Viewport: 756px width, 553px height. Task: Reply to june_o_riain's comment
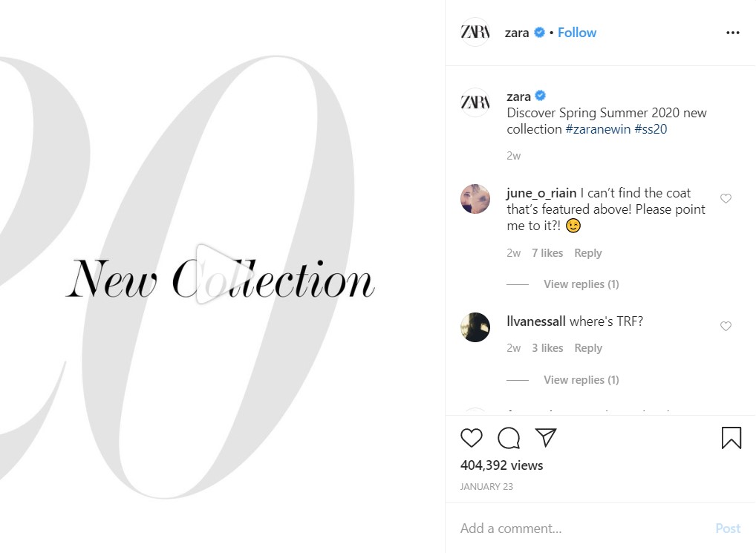coord(587,253)
